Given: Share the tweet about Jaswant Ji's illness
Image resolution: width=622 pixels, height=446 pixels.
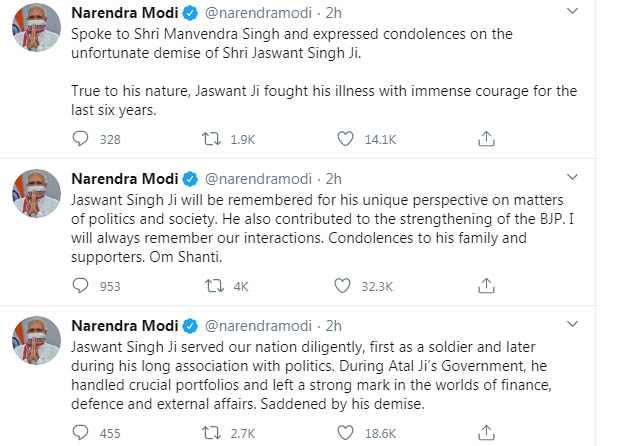Looking at the screenshot, I should [x=486, y=139].
